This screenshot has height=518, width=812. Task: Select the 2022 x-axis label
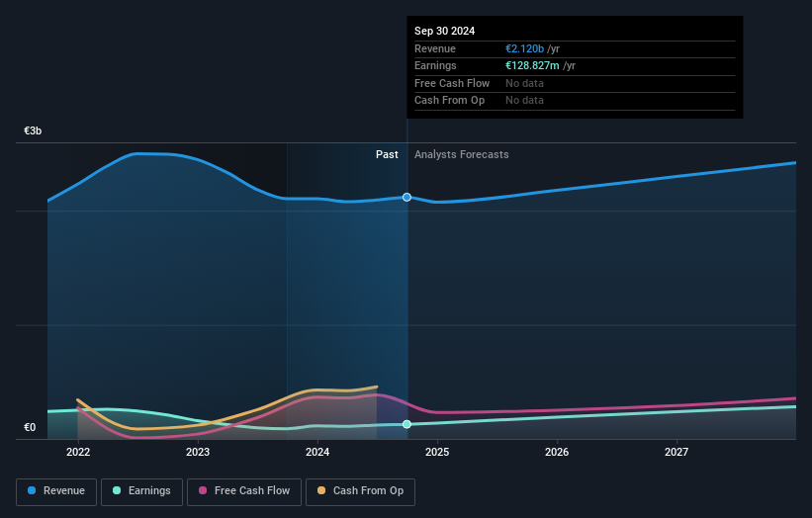(78, 453)
